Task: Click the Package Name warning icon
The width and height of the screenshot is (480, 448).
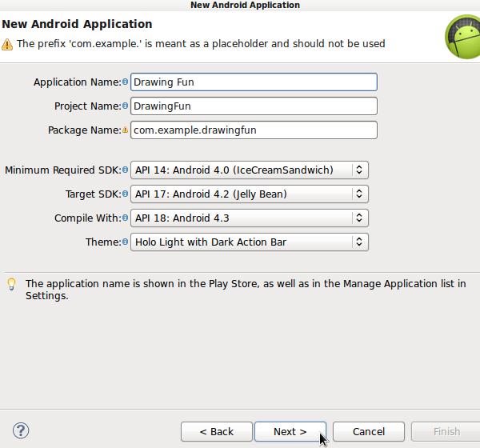Action: pyautogui.click(x=126, y=130)
